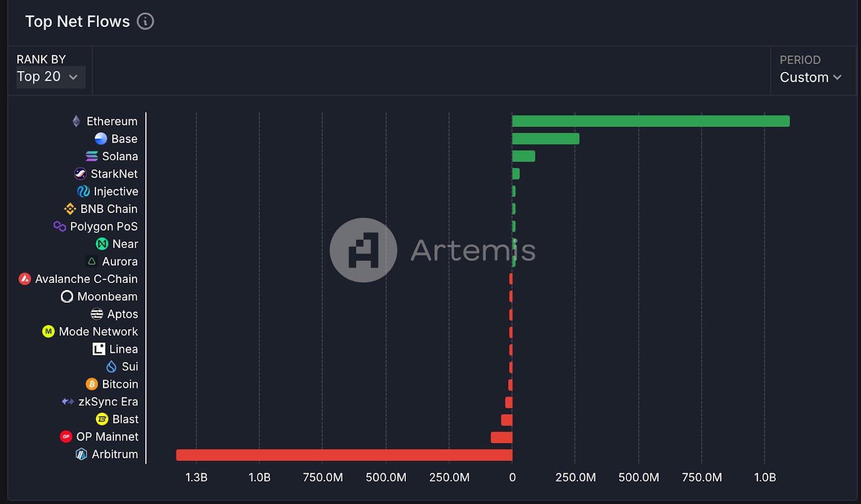
Task: Click the OP Mainnet icon
Action: [66, 437]
